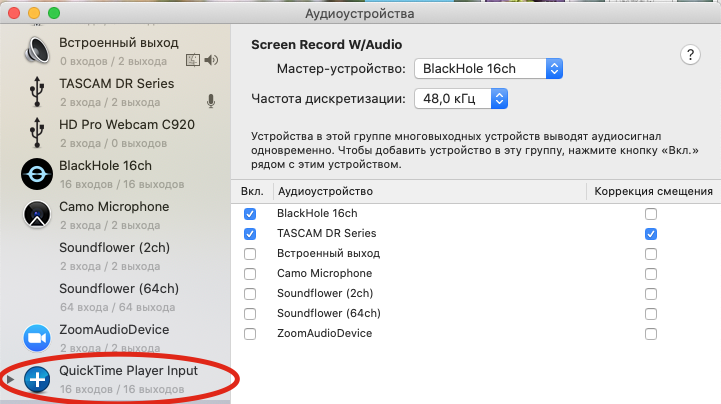
Task: Click the Коррекция смещения column header
Action: point(653,191)
